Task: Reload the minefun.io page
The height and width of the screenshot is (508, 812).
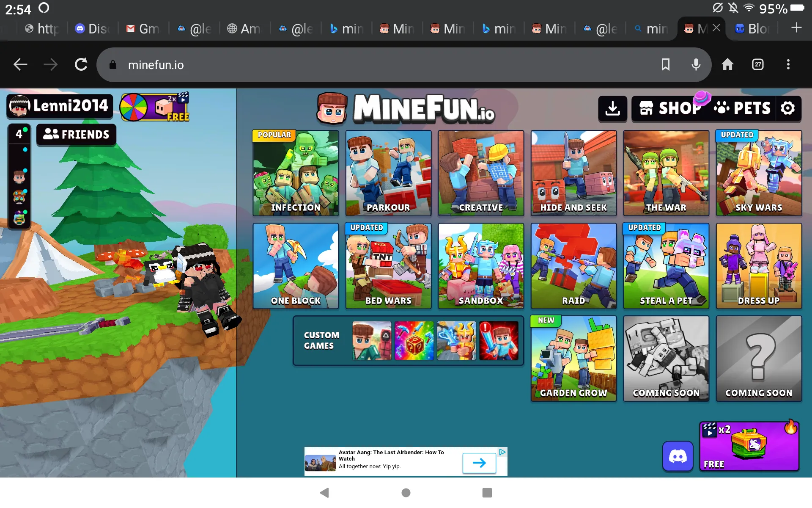Action: coord(81,65)
